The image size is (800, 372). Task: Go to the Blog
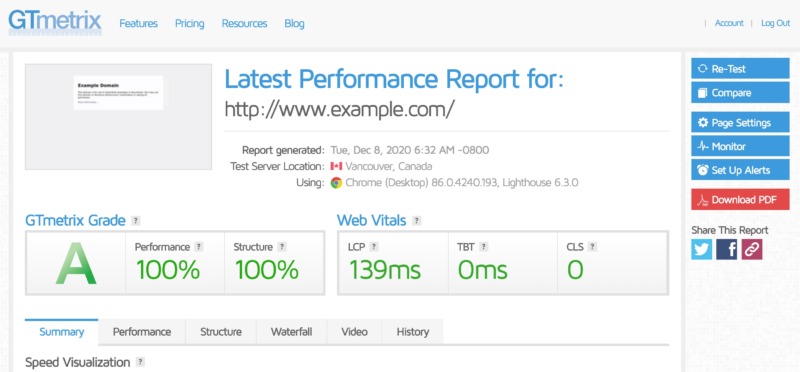click(x=294, y=23)
